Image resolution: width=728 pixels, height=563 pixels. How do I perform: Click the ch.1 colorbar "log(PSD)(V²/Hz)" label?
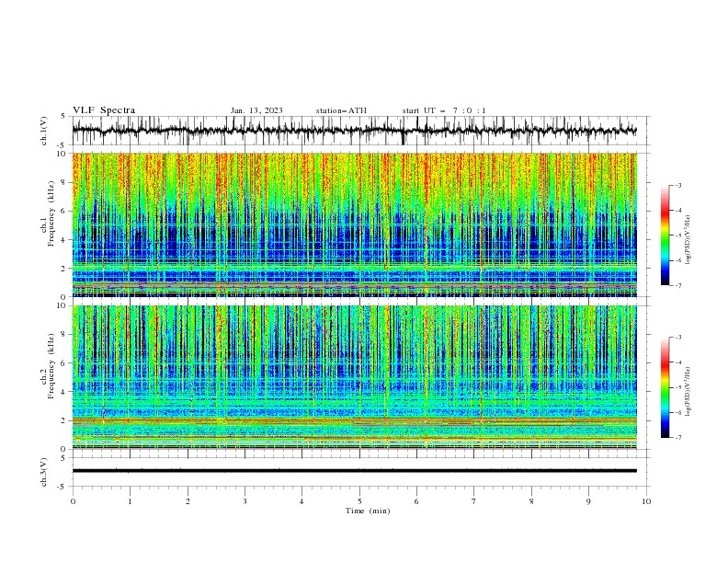[x=688, y=240]
